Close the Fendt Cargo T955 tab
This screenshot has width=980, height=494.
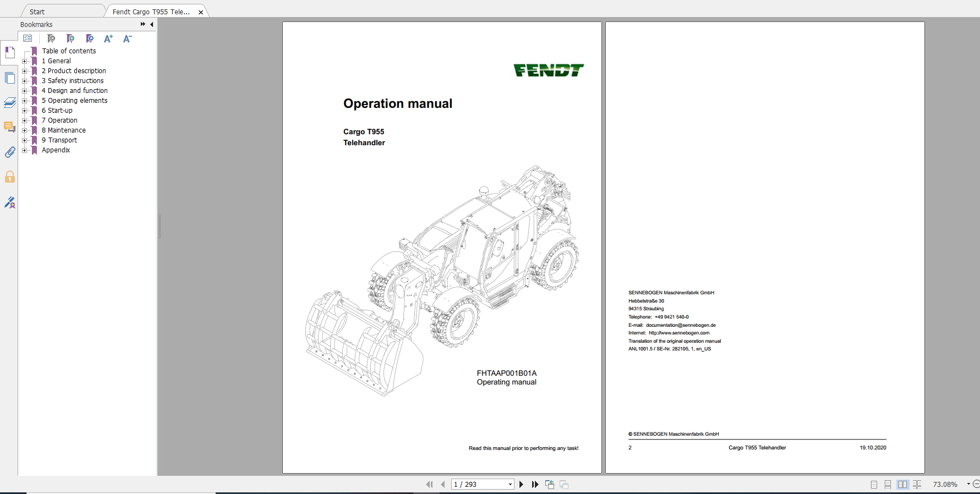201,12
